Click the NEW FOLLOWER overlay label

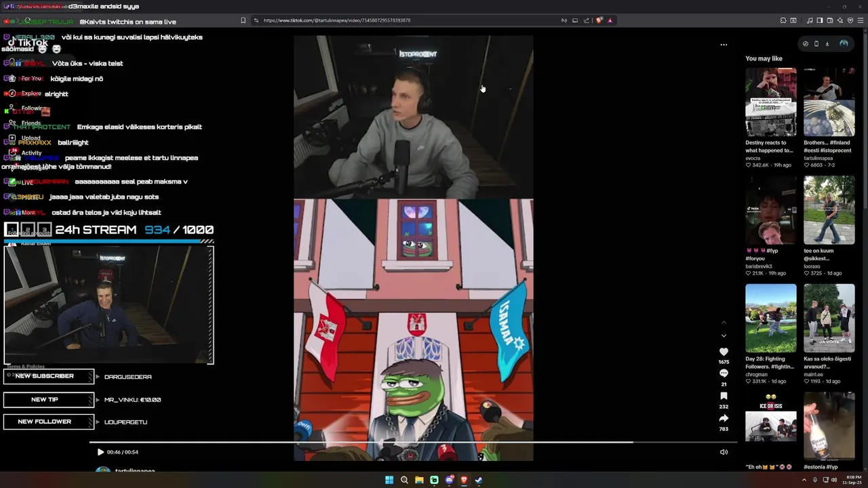pyautogui.click(x=48, y=422)
